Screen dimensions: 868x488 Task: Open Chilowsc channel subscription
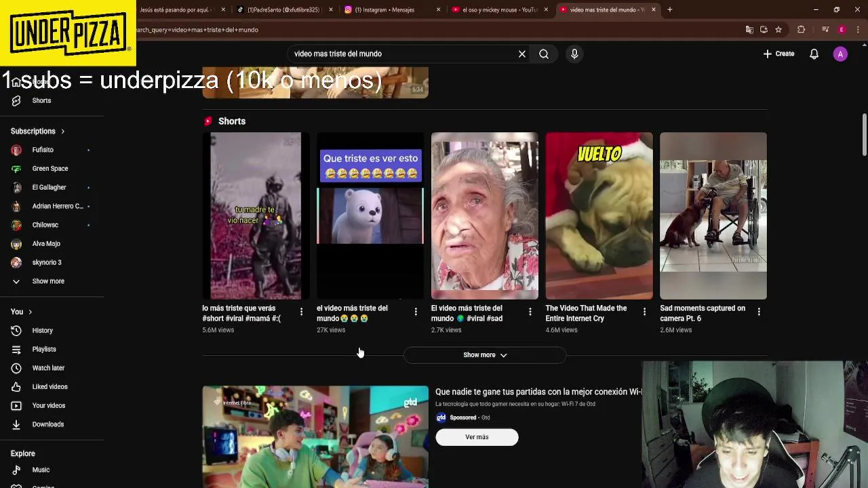tap(45, 224)
